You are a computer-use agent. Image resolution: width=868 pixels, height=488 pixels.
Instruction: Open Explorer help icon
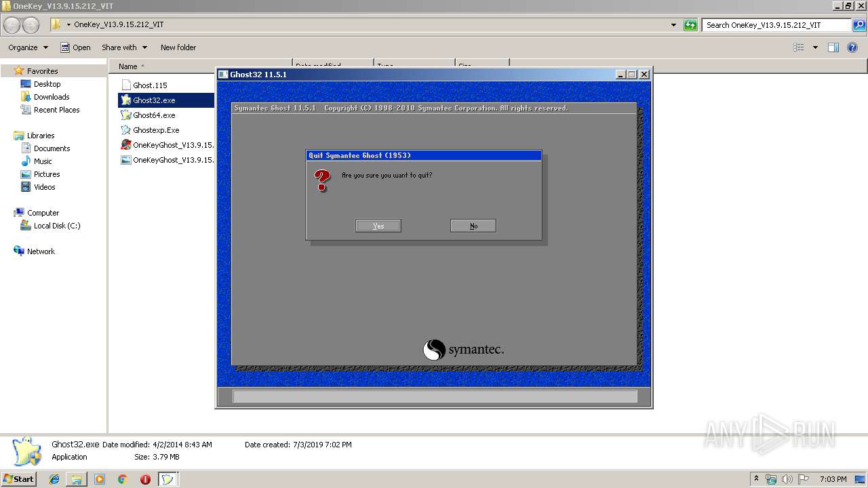[x=853, y=47]
